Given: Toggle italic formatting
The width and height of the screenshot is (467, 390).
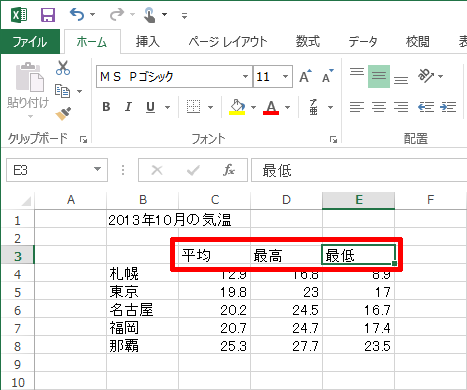Looking at the screenshot, I should click(x=128, y=107).
